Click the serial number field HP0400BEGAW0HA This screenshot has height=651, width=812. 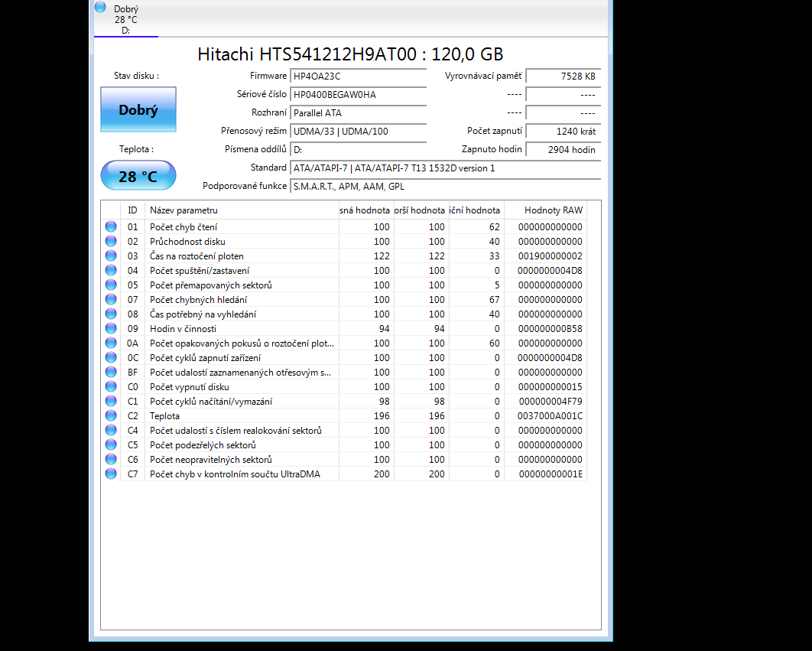359,94
